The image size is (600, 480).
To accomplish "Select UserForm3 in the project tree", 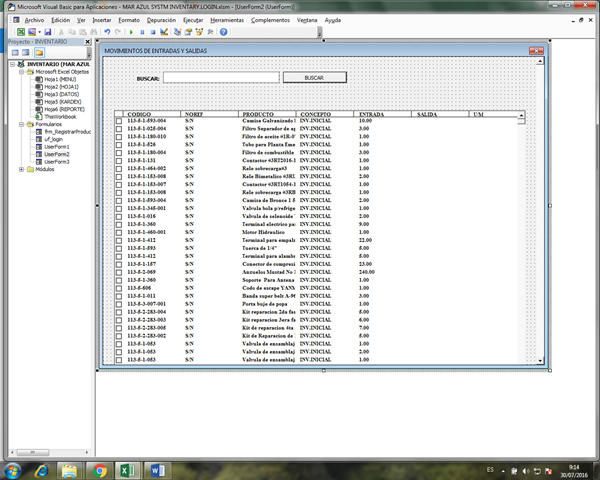I will [x=56, y=161].
